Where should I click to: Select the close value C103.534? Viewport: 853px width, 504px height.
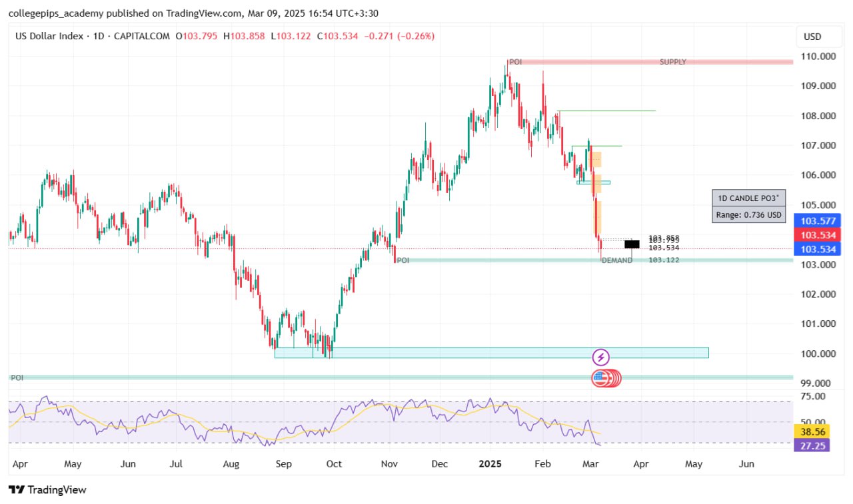pos(338,36)
